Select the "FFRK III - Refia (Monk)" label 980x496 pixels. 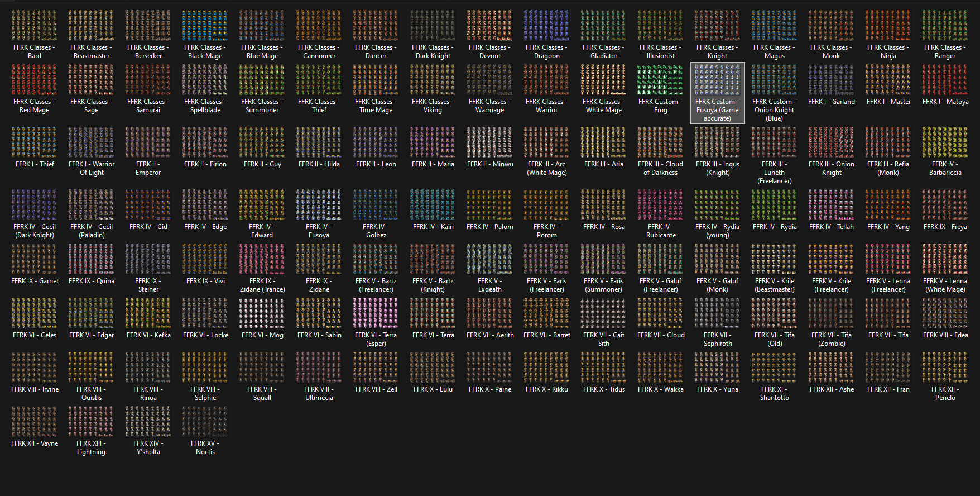[888, 169]
